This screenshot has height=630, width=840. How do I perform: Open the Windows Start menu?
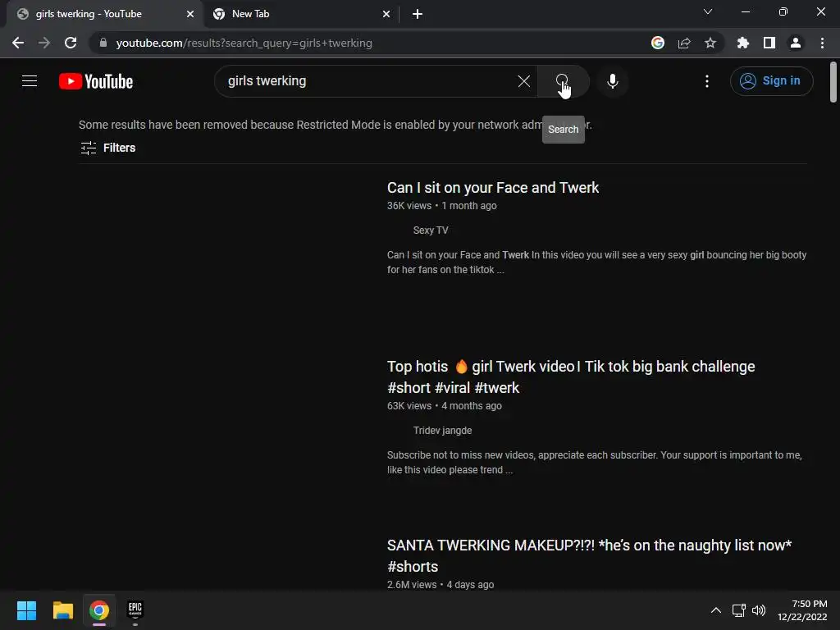tap(26, 610)
